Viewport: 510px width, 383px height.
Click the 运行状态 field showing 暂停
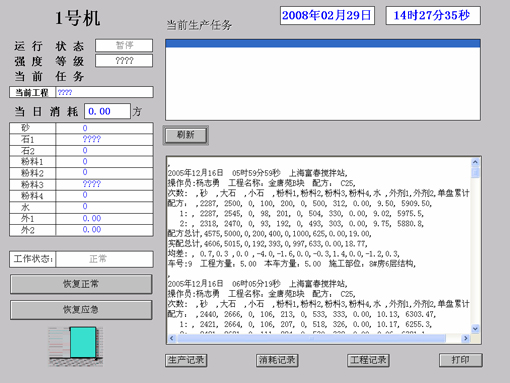point(124,45)
